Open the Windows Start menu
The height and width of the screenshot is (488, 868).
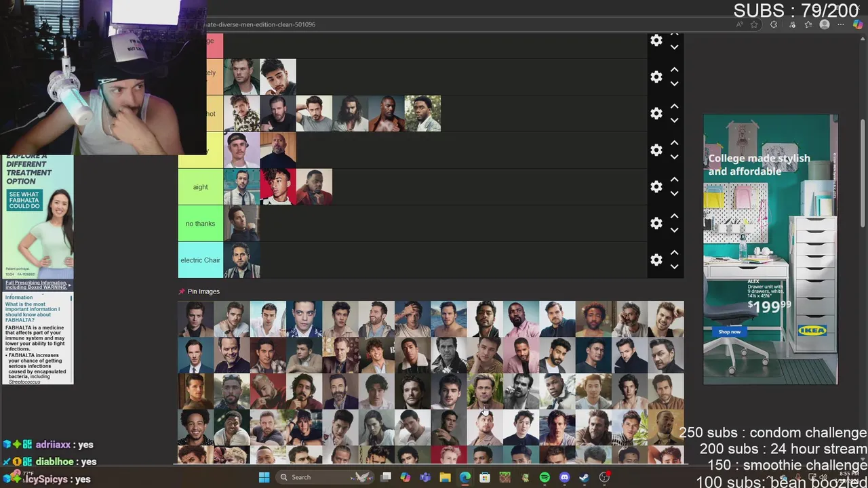pos(264,477)
